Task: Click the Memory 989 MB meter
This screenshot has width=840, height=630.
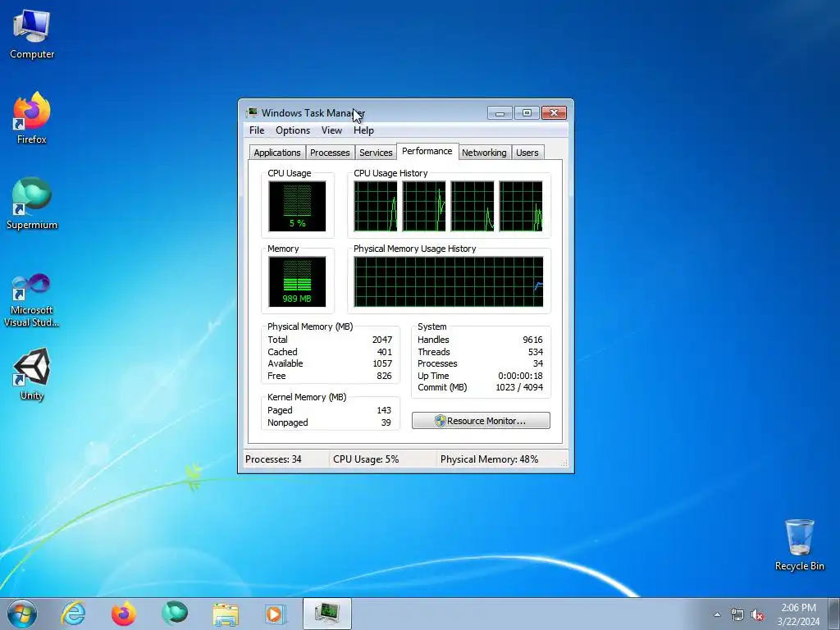Action: point(297,282)
